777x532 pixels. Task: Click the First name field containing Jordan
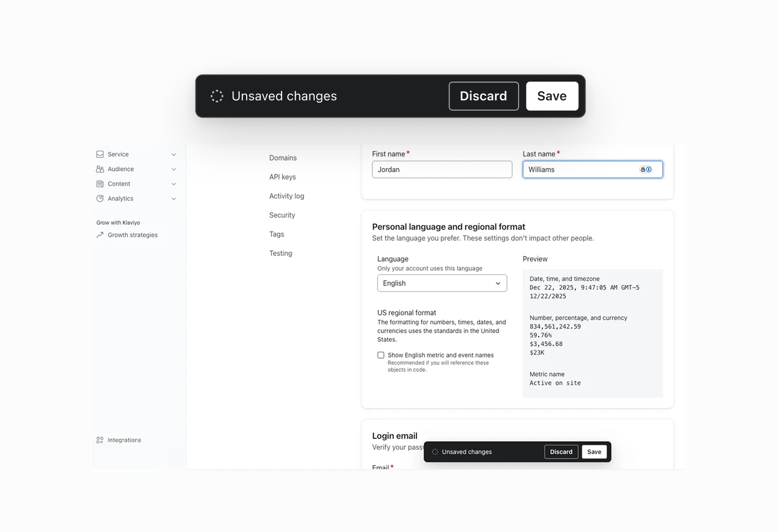click(x=442, y=170)
